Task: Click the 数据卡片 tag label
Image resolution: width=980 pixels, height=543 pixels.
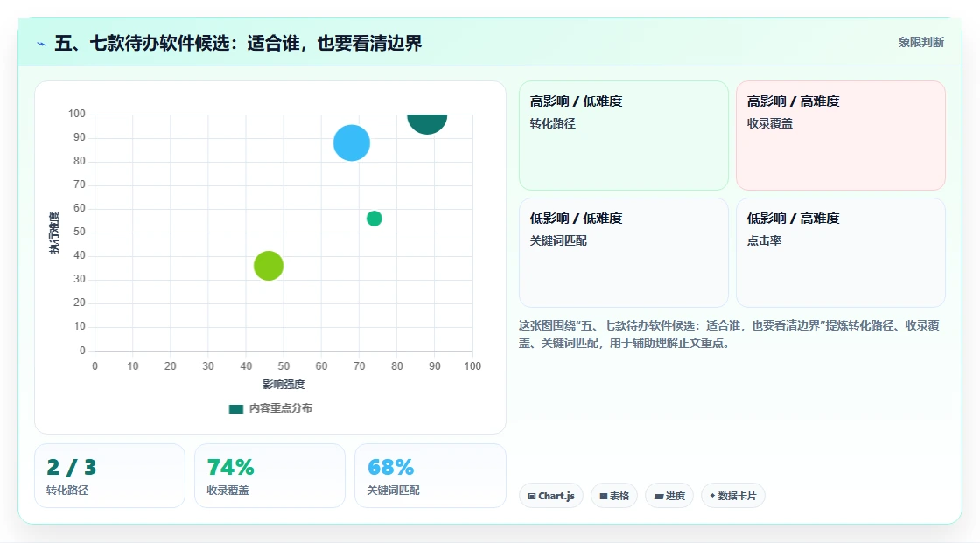Action: (x=737, y=496)
